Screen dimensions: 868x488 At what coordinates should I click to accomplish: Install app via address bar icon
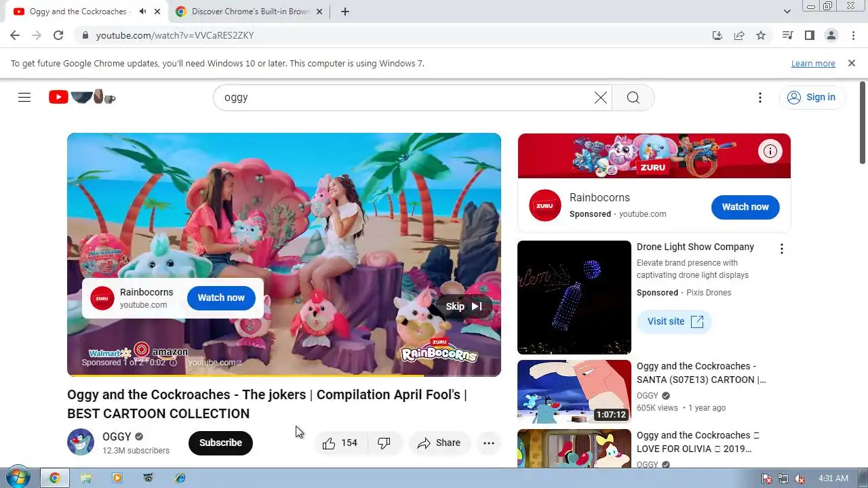click(717, 35)
